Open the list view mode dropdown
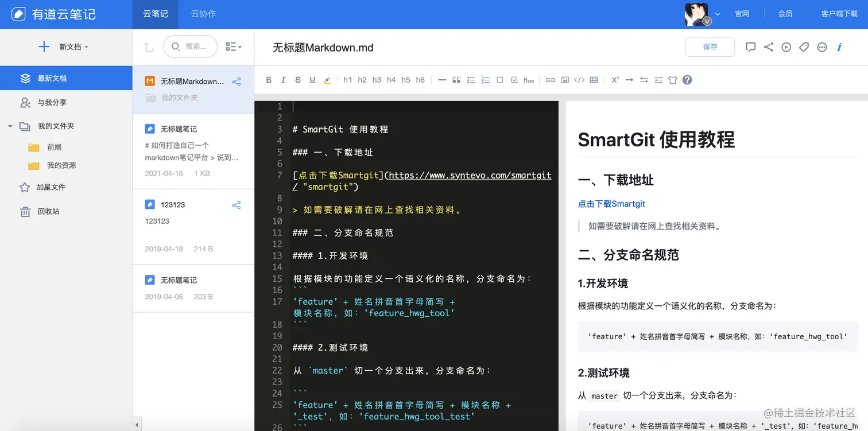Image resolution: width=868 pixels, height=431 pixels. point(233,47)
